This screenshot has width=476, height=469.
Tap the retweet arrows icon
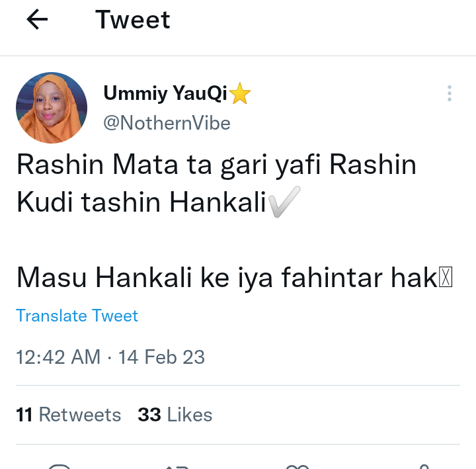[178, 465]
